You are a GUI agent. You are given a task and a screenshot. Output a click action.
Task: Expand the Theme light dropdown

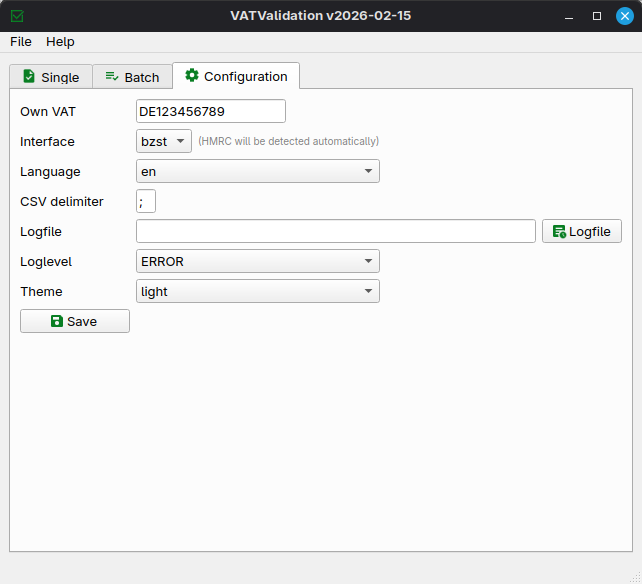pos(258,291)
